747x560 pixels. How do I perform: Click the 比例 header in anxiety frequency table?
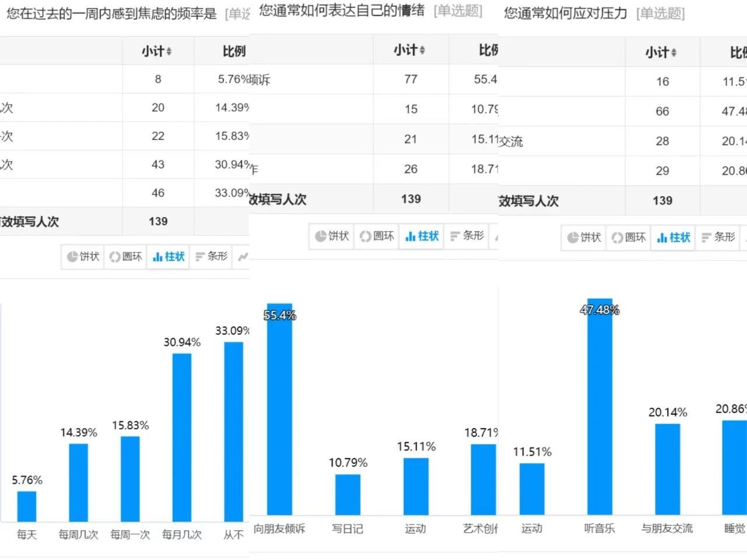point(233,51)
